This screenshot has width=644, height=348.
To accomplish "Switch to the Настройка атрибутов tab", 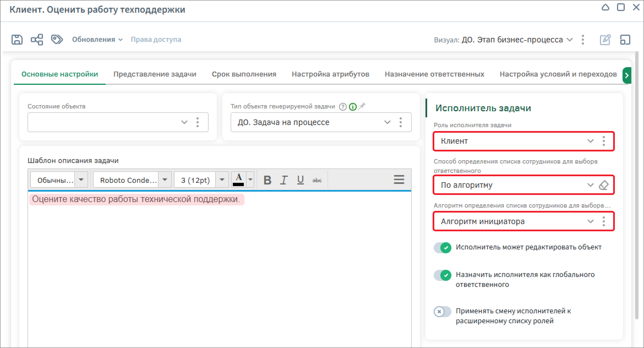I will click(331, 74).
